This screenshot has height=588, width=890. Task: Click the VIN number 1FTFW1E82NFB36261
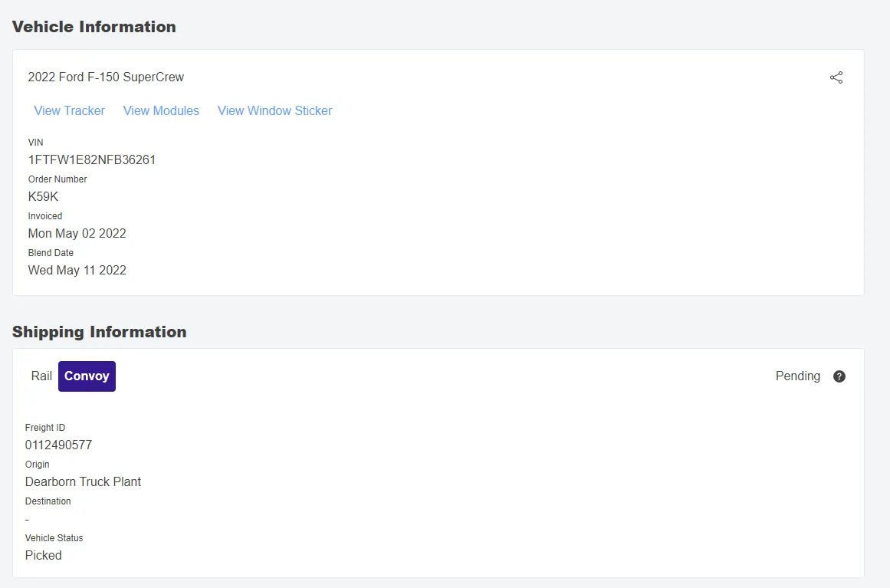92,159
